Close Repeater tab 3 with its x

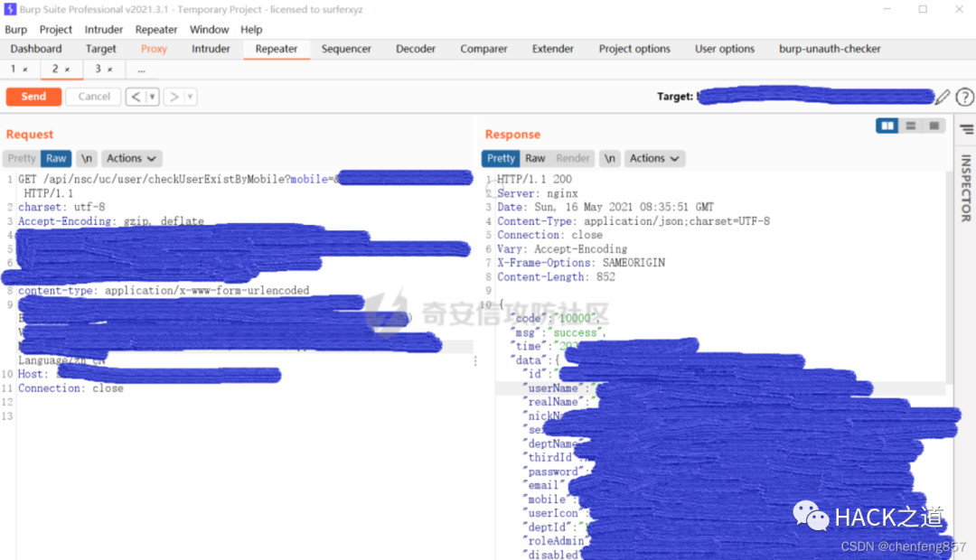click(x=110, y=70)
